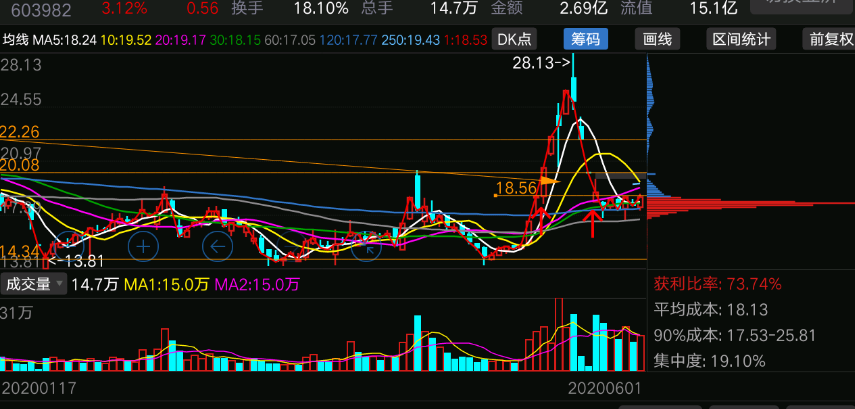
Task: Click the magenta MA2:15.0万 volume label
Action: 257,284
